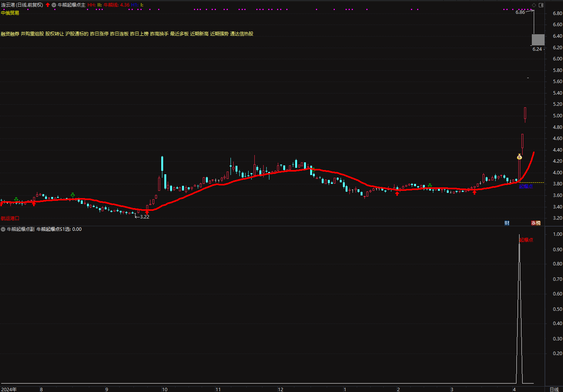Click the diamond marker icon at top right
Image resolution: width=563 pixels, height=392 pixels.
[x=534, y=5]
